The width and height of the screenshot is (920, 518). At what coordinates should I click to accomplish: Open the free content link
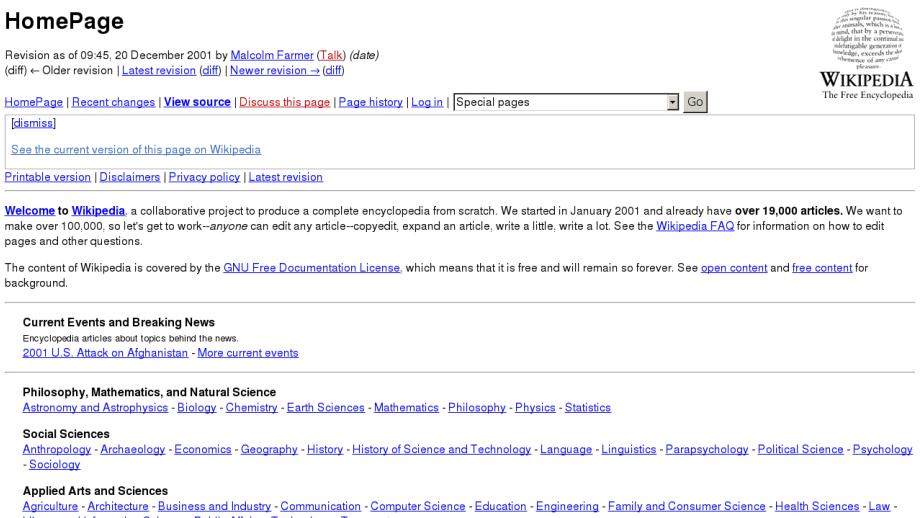click(x=822, y=268)
